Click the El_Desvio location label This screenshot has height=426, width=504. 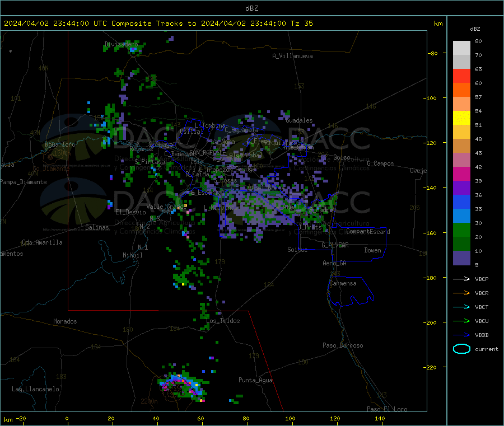[x=130, y=212]
